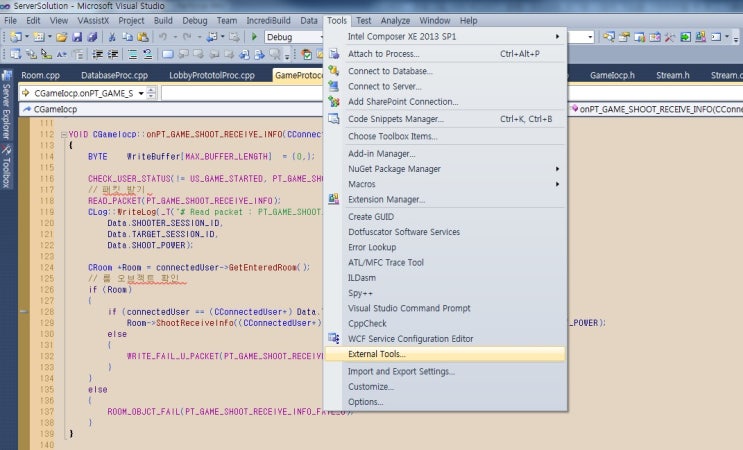Click the Save icon in the toolbar

click(78, 37)
